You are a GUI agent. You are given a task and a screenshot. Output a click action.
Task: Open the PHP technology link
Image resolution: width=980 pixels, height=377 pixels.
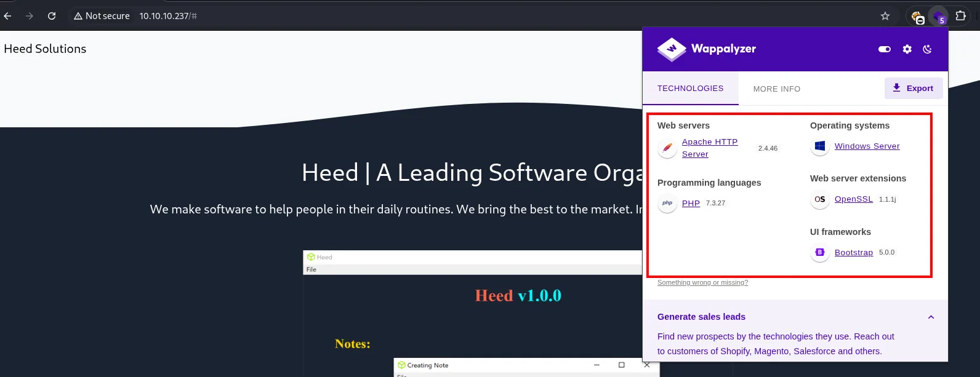point(691,203)
